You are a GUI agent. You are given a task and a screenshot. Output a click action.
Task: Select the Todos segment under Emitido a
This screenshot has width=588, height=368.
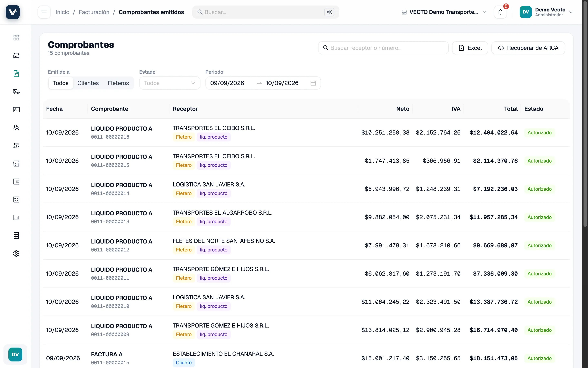61,83
